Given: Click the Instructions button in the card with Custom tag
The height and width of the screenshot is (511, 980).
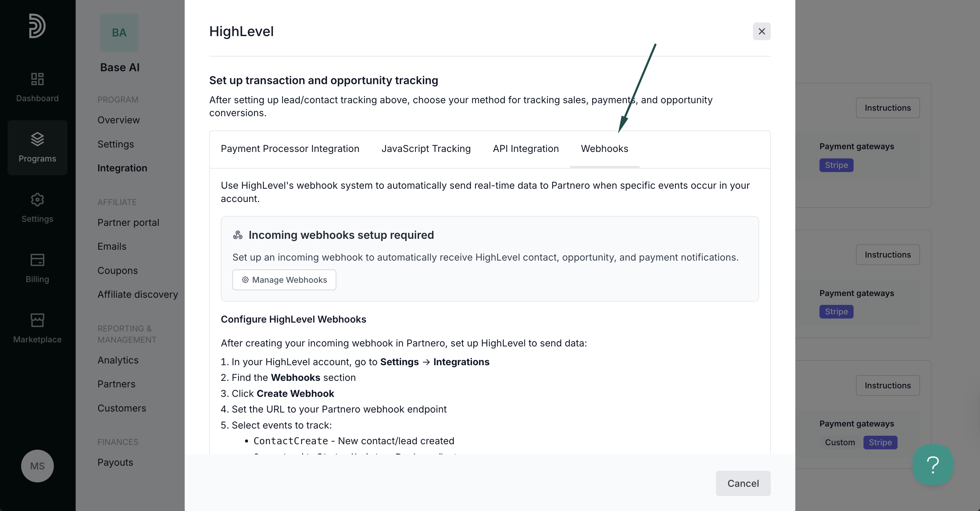Looking at the screenshot, I should coord(888,386).
